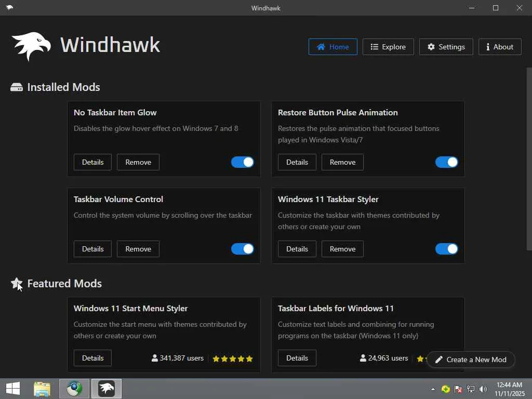Image resolution: width=532 pixels, height=399 pixels.
Task: View Details of Restore Button Pulse Animation
Action: [297, 162]
